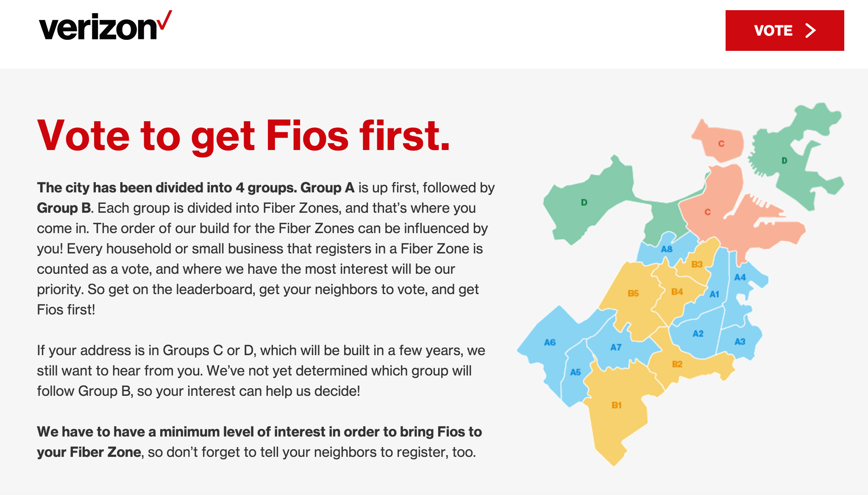Click the Verizon logo
868x495 pixels.
point(105,25)
